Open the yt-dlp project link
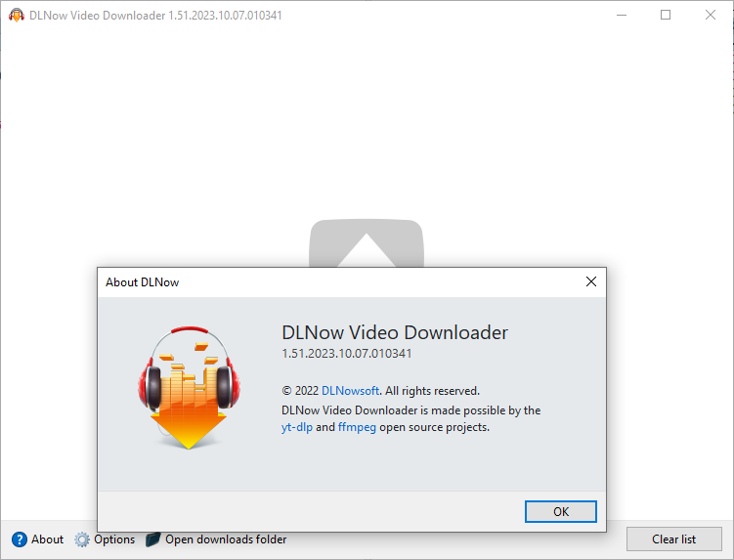The width and height of the screenshot is (734, 560). 297,427
